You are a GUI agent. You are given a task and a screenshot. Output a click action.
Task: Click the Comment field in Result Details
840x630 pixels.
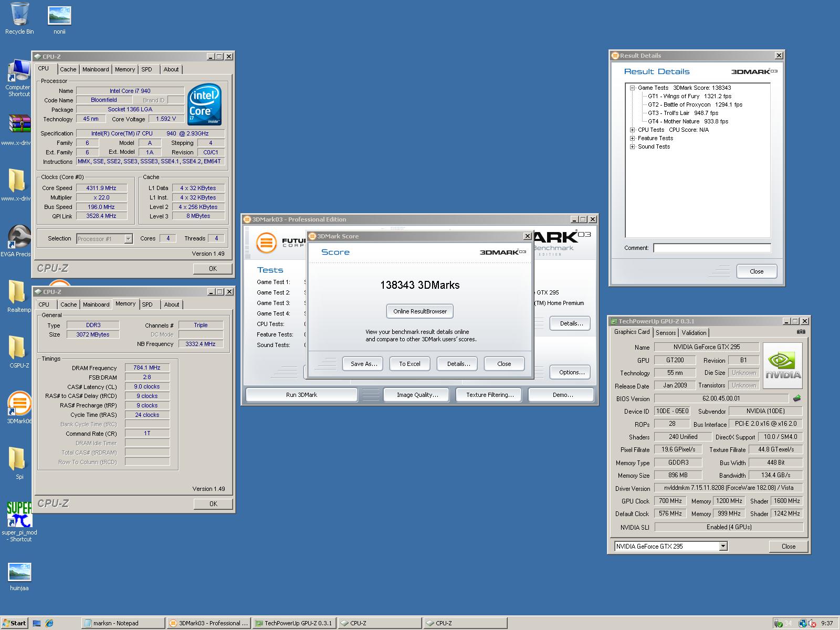pyautogui.click(x=712, y=248)
